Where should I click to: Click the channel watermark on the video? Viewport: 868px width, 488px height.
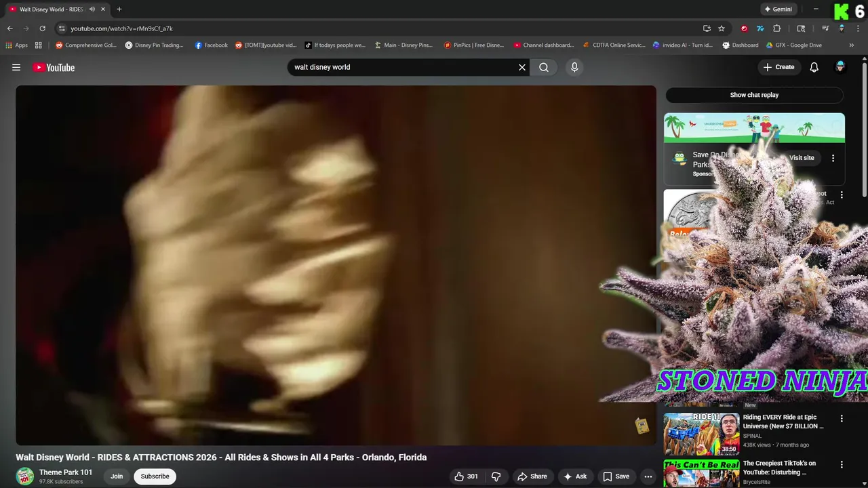642,426
